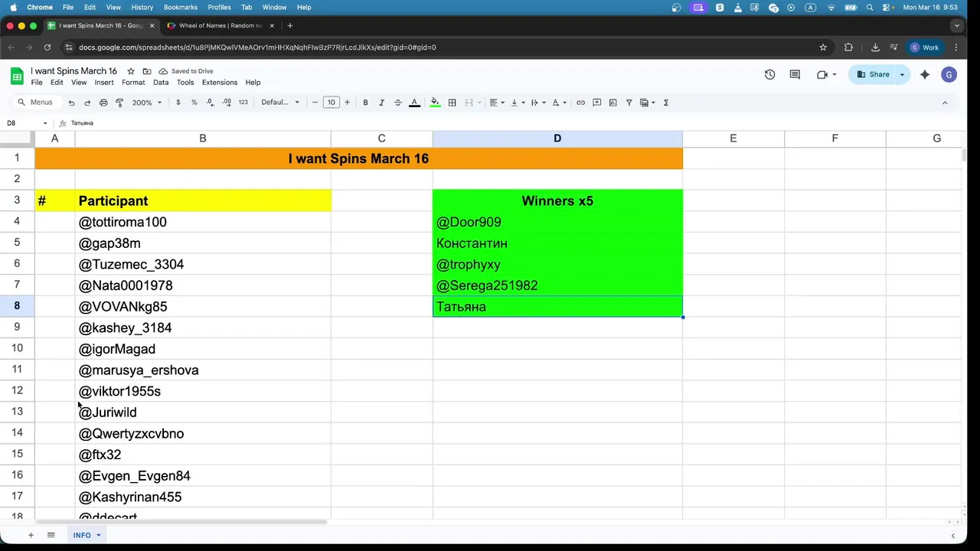Select cell containing @trophyxy
Screen dimensions: 980x551
pyautogui.click(x=557, y=264)
